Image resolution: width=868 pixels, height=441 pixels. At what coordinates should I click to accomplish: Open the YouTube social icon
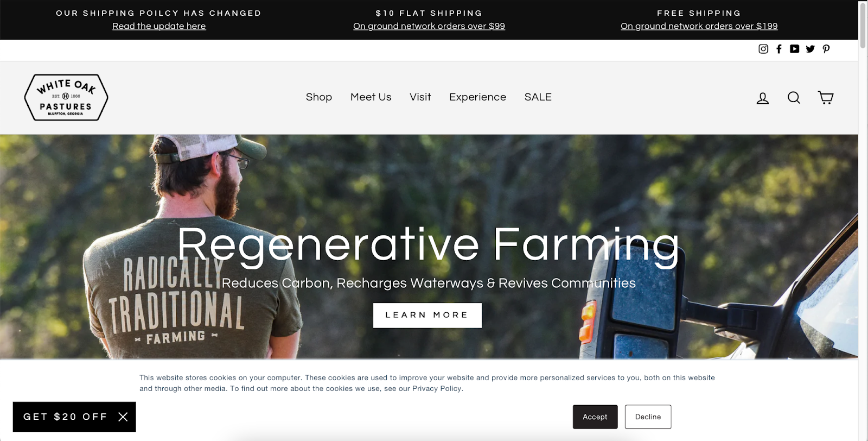point(794,49)
